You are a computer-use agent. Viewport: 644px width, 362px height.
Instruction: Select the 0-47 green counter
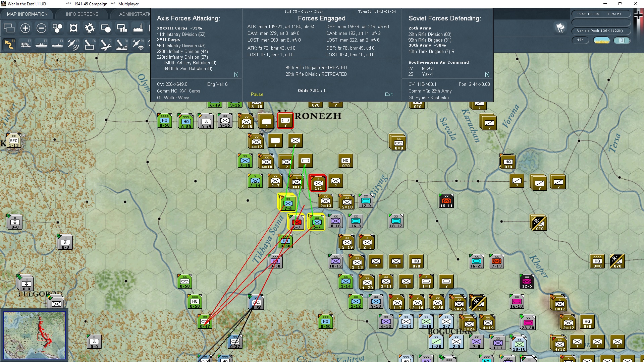[x=205, y=322]
